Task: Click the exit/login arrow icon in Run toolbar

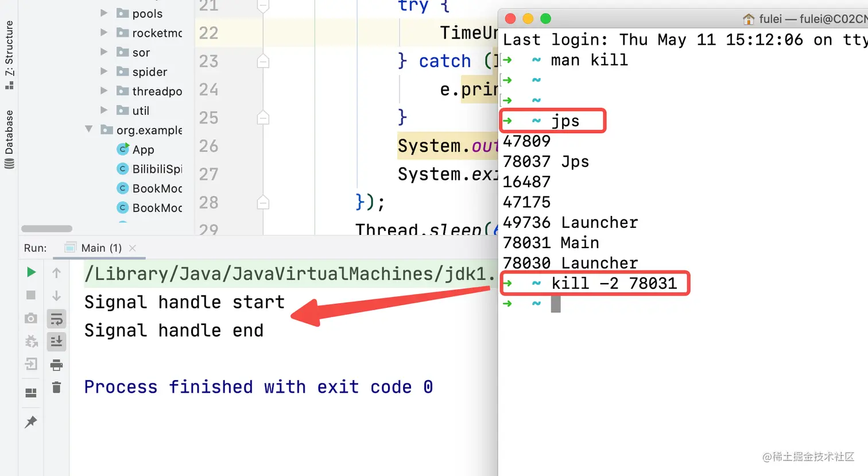Action: 31,364
